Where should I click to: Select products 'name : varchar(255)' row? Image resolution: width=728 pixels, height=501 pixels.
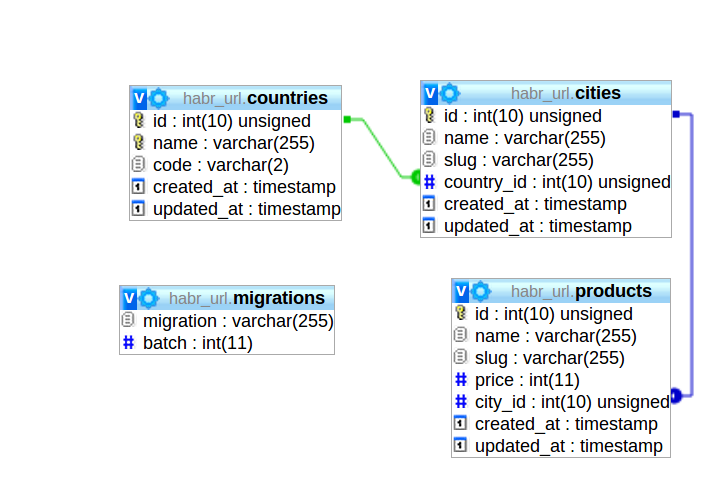pyautogui.click(x=561, y=336)
